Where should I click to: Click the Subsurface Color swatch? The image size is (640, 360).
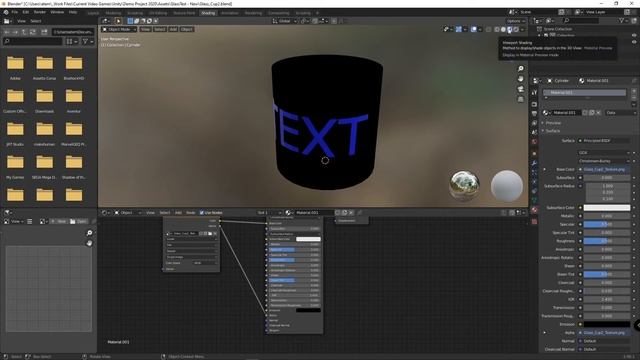coord(607,207)
